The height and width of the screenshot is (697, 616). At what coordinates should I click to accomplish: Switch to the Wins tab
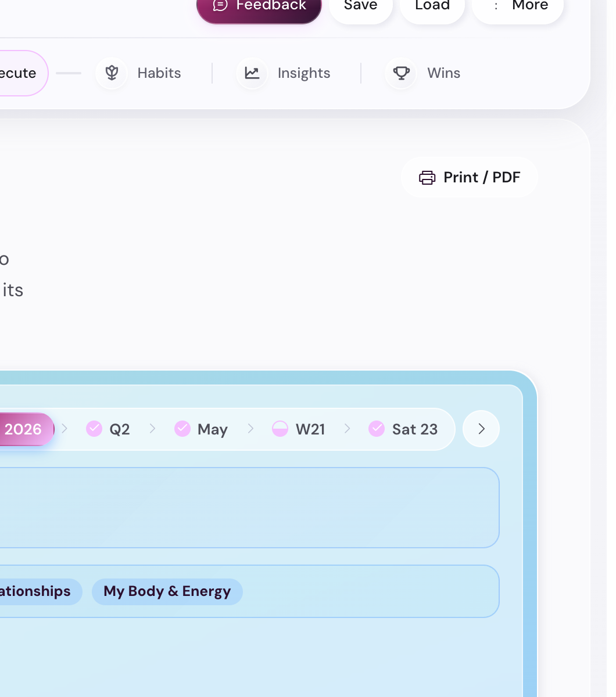coord(424,73)
